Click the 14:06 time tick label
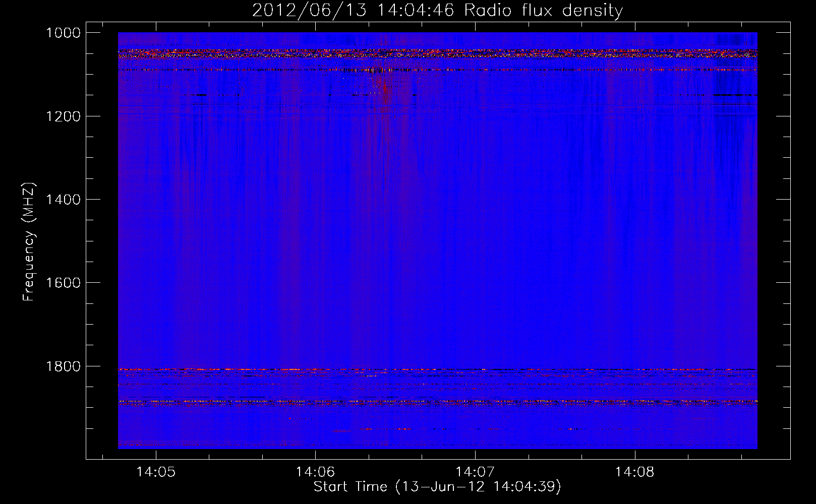The height and width of the screenshot is (504, 816). click(x=315, y=472)
